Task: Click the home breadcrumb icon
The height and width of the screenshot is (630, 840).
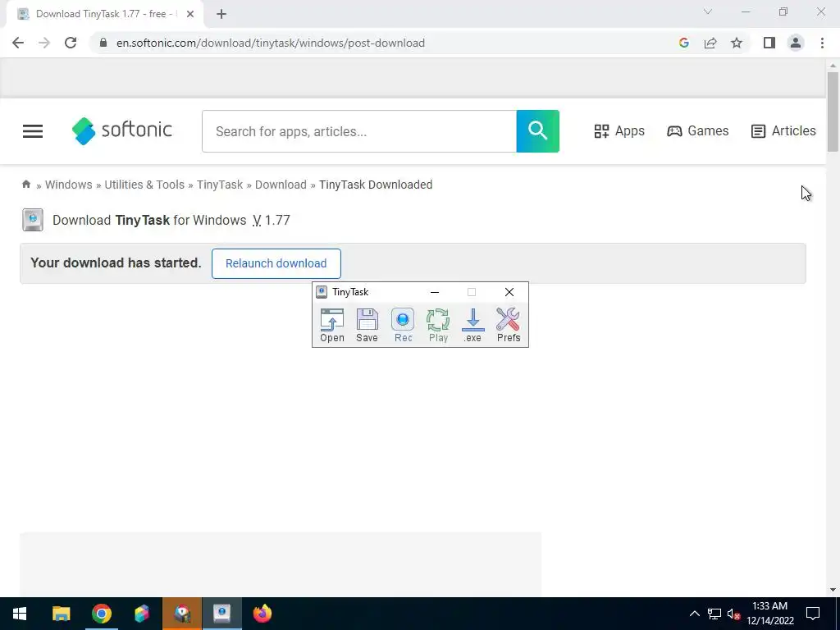Action: pyautogui.click(x=26, y=185)
